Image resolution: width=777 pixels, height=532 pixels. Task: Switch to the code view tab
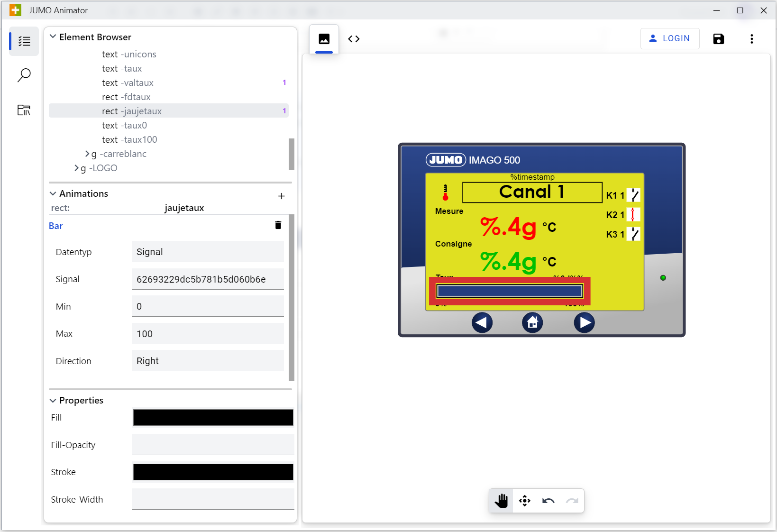(354, 39)
